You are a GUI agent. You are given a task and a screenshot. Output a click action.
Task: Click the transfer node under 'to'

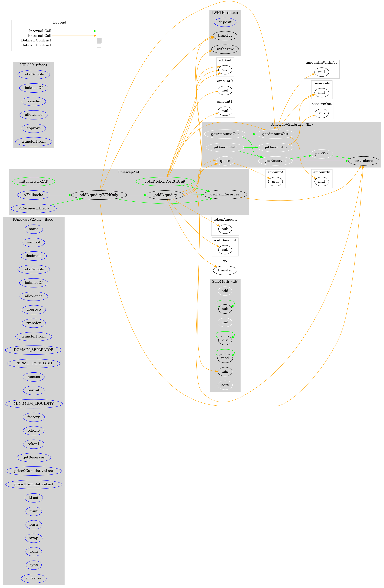pos(225,270)
